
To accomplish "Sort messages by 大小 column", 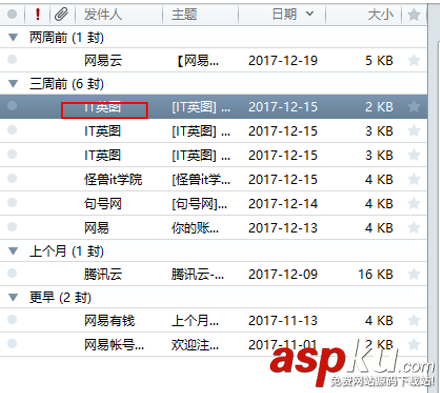I will tap(380, 14).
